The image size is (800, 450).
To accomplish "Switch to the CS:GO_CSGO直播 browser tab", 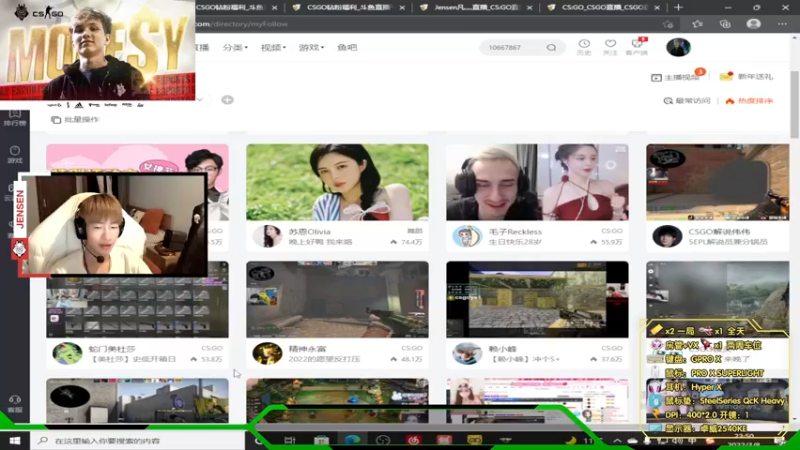I will [604, 8].
